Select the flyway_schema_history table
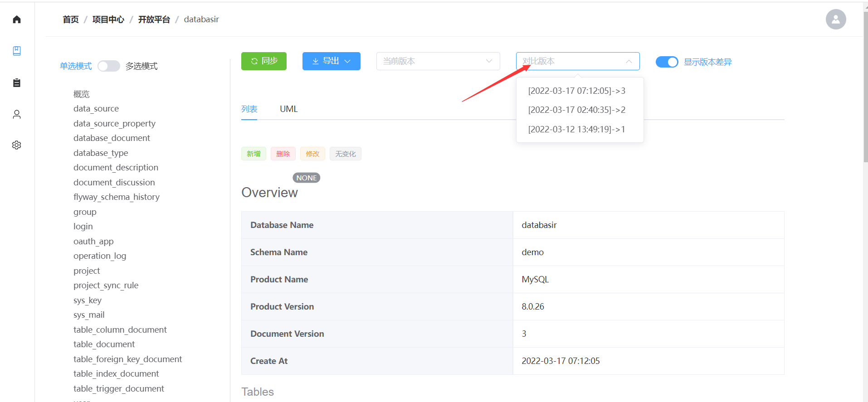The height and width of the screenshot is (402, 868). (117, 197)
